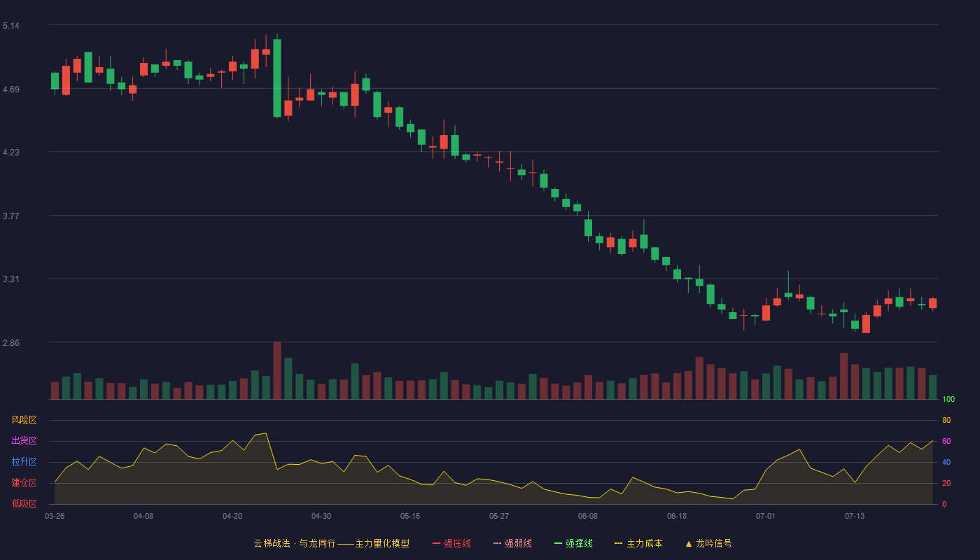This screenshot has width=980, height=560.
Task: Toggle the 龙吟信号 legend entry
Action: pos(708,543)
